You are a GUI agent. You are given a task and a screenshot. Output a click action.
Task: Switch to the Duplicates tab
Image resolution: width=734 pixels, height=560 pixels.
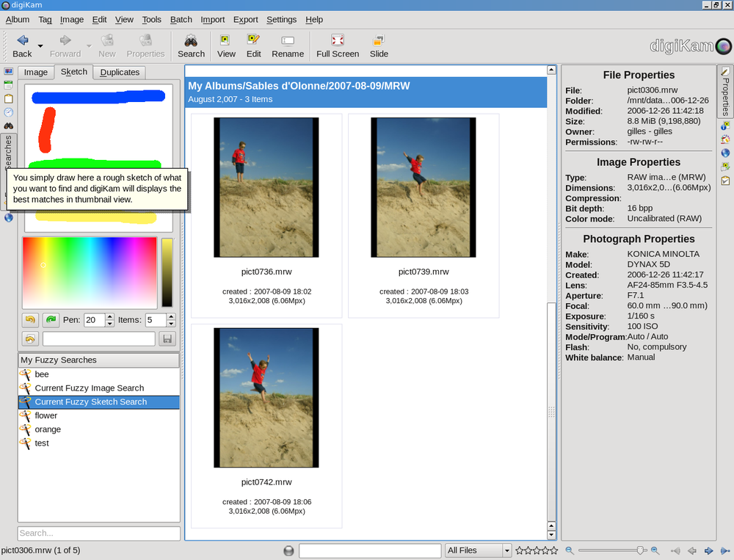pos(120,72)
